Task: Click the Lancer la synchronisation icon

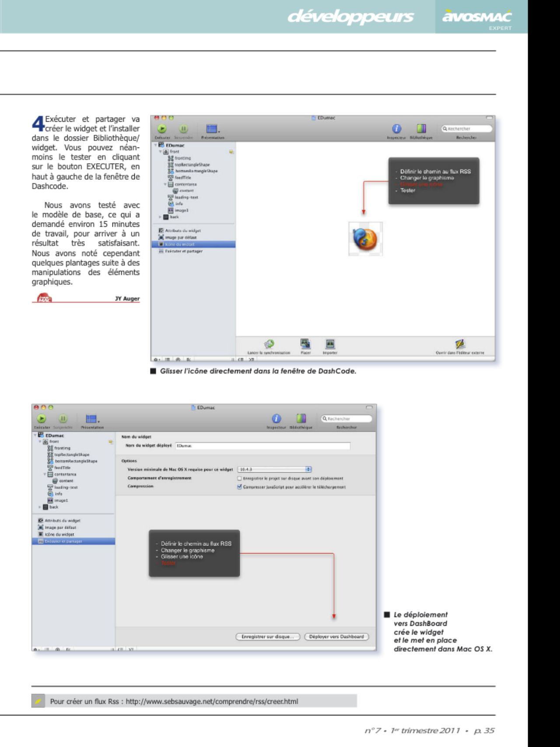Action: [x=269, y=344]
